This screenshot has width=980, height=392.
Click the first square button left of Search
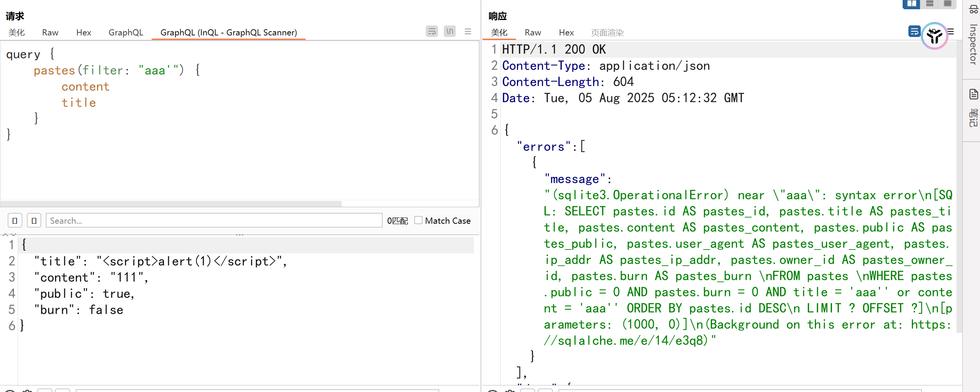[15, 221]
